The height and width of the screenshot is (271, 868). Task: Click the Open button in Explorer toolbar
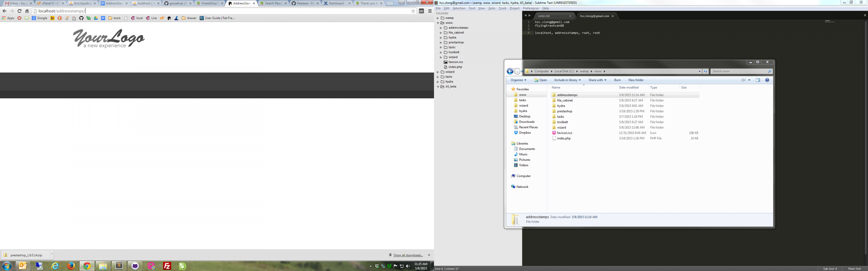coord(540,80)
